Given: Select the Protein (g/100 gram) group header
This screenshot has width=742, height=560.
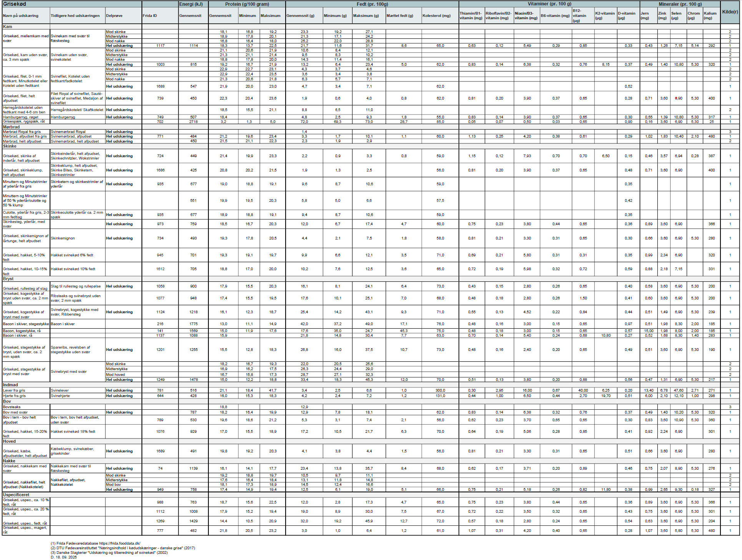Looking at the screenshot, I should point(247,4).
